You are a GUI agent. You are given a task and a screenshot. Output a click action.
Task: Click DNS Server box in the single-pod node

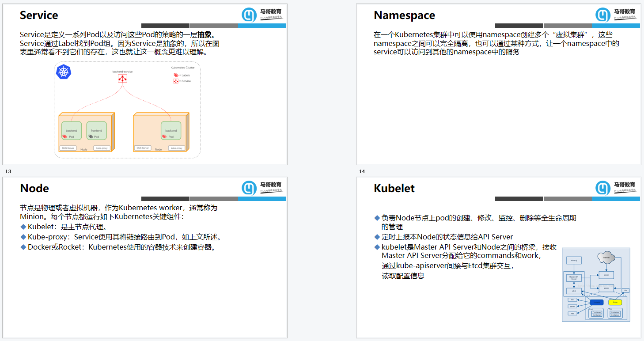[x=143, y=148]
